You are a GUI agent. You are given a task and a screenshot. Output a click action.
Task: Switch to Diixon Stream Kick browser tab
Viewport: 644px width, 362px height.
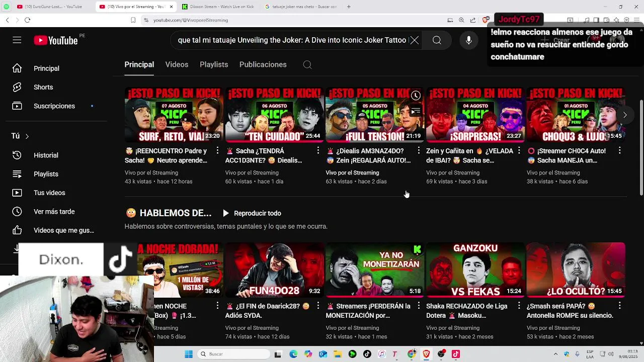218,7
